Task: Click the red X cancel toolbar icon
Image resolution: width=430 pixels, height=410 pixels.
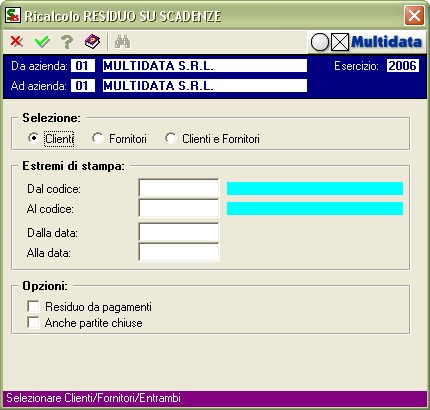Action: click(16, 42)
